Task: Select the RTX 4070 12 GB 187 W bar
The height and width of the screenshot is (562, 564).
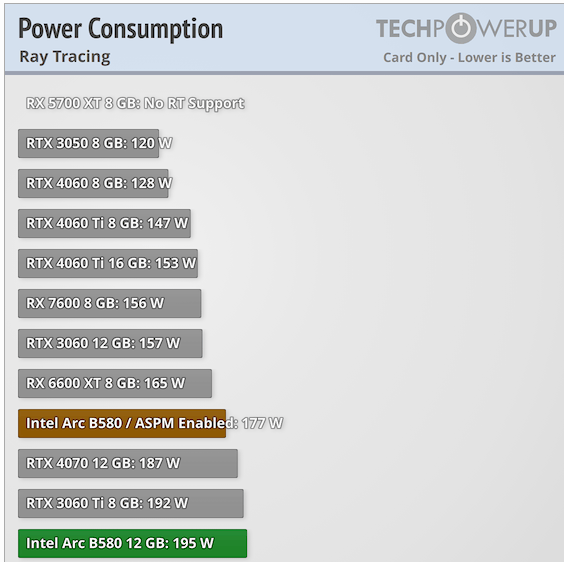Action: pos(128,463)
